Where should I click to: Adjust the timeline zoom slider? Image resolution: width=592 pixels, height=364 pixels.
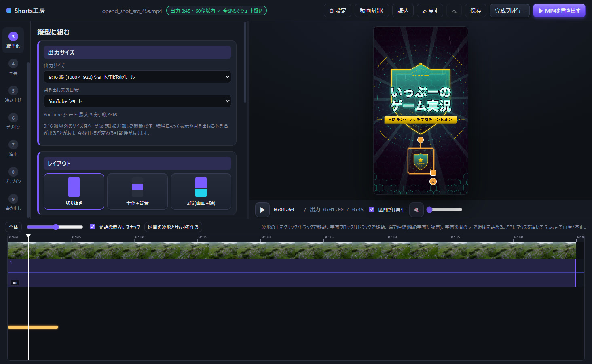pos(55,227)
